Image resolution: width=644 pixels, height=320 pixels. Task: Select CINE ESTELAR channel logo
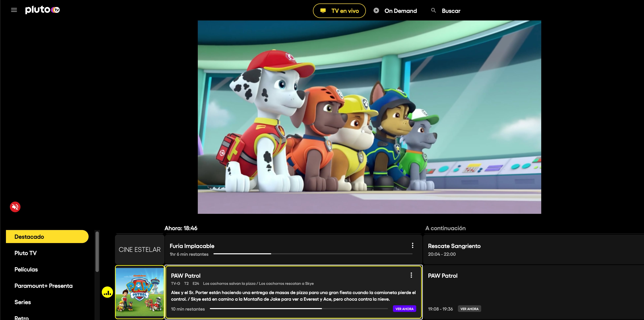click(140, 249)
